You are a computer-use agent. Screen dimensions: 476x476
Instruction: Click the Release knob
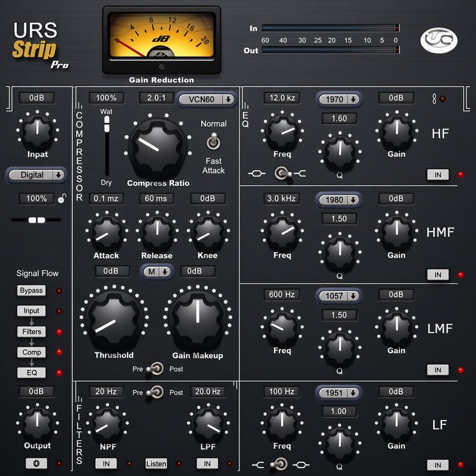coord(157,232)
